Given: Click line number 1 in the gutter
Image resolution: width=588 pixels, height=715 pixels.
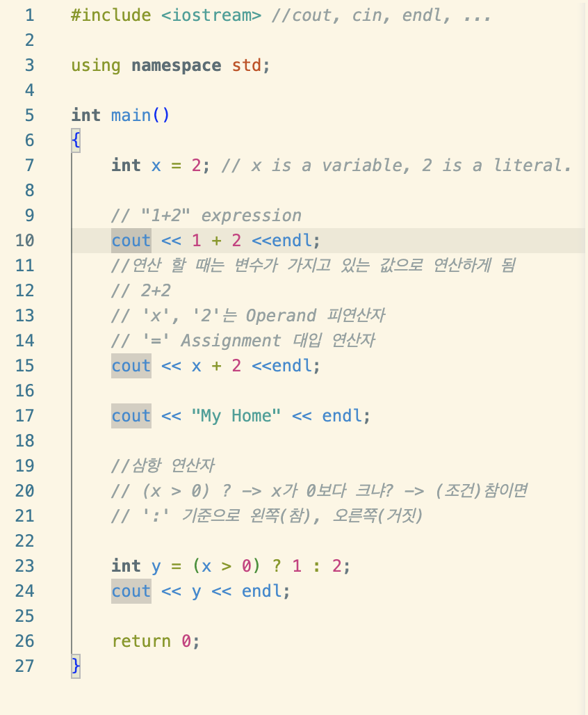Looking at the screenshot, I should (x=30, y=15).
